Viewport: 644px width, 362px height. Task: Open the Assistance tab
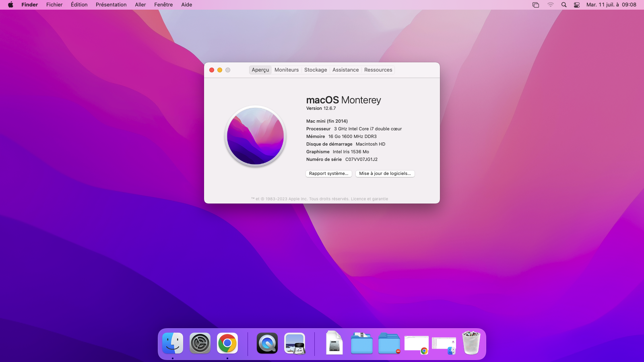(x=345, y=70)
